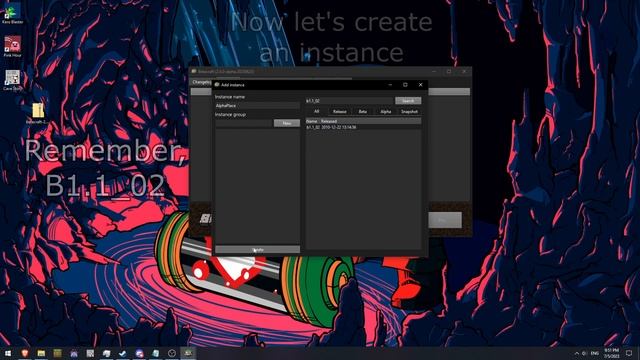Click the Search button

pyautogui.click(x=408, y=100)
